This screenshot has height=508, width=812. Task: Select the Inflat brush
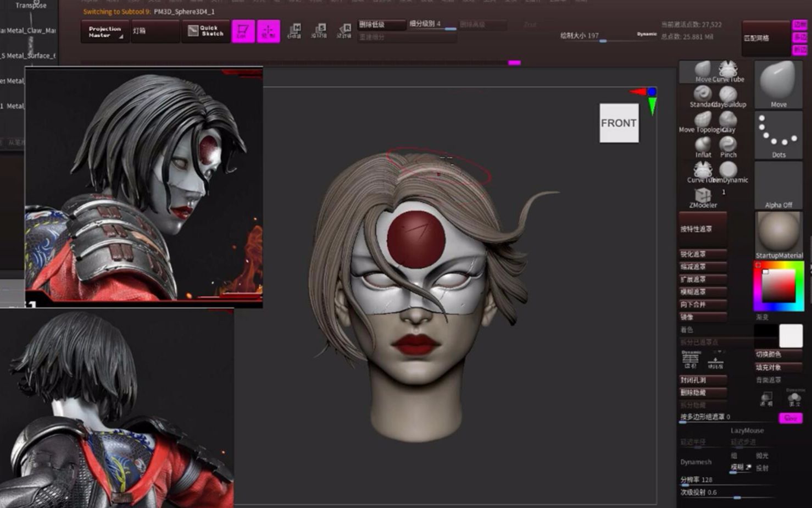[x=702, y=143]
